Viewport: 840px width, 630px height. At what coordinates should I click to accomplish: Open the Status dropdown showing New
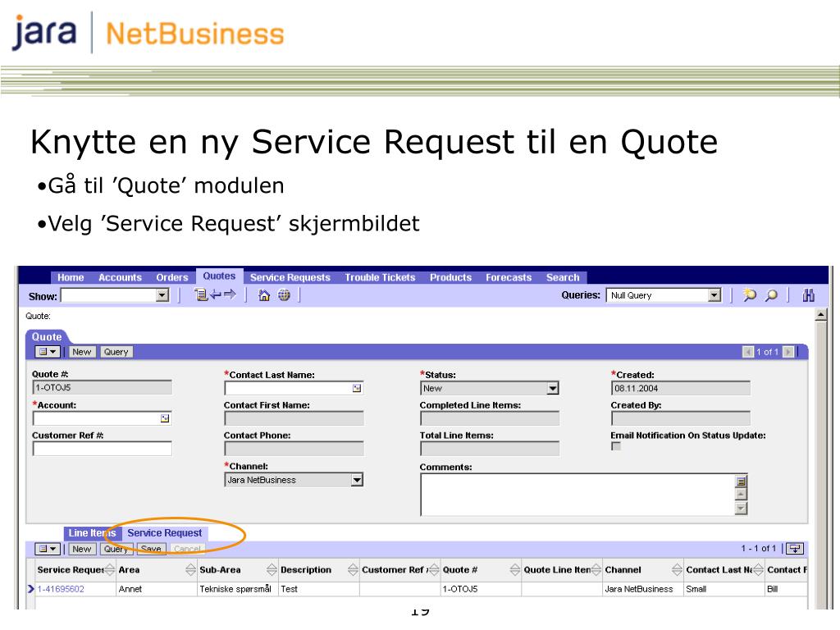(x=553, y=388)
